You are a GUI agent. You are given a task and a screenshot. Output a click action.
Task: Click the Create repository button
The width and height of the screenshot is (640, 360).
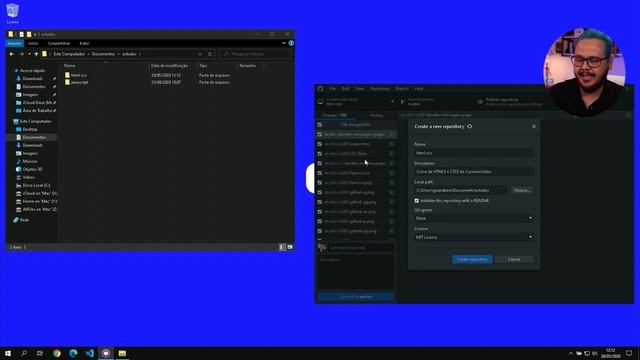[x=472, y=260]
